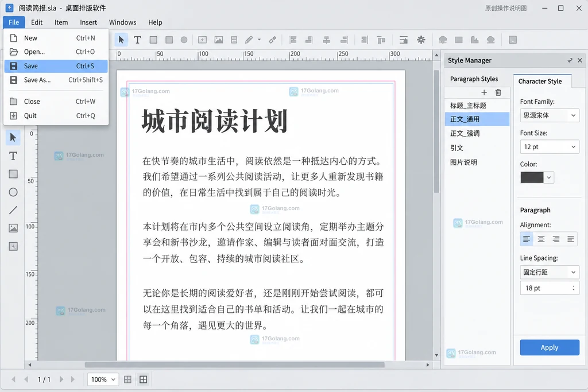Open the Line Spacing 固定行距 dropdown

coord(550,272)
